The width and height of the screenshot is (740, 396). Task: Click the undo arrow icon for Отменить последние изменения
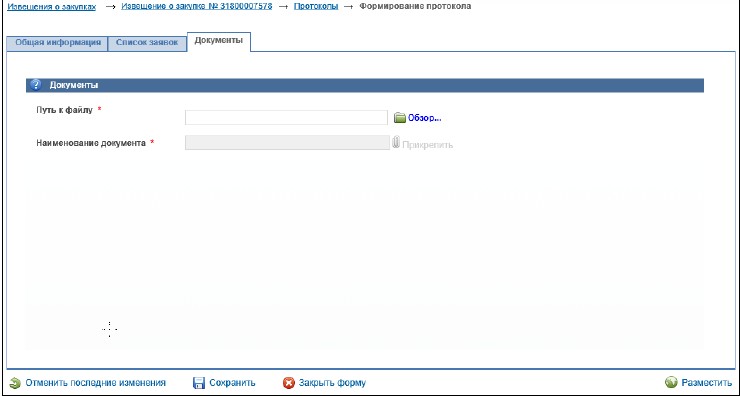[15, 383]
